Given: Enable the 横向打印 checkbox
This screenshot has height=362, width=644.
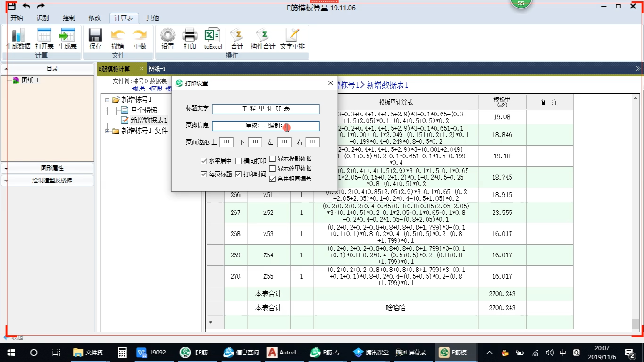Looking at the screenshot, I should click(239, 161).
